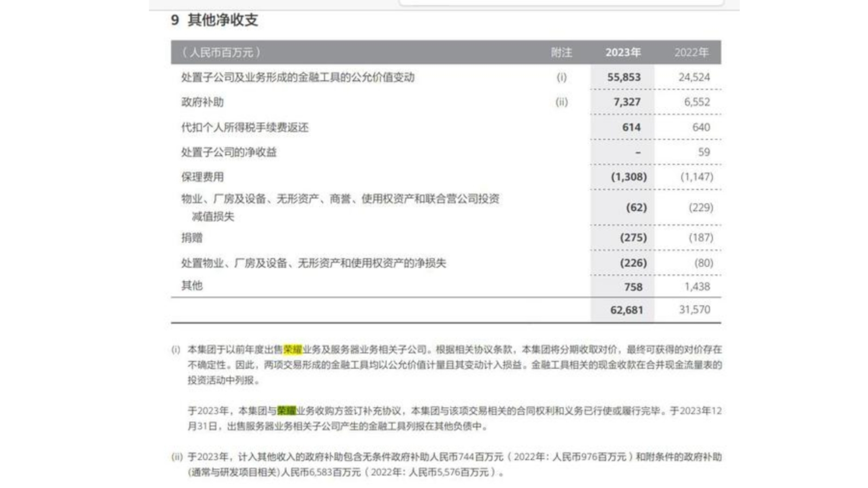Open note reference (ii) in 政府补助 row

pyautogui.click(x=561, y=102)
